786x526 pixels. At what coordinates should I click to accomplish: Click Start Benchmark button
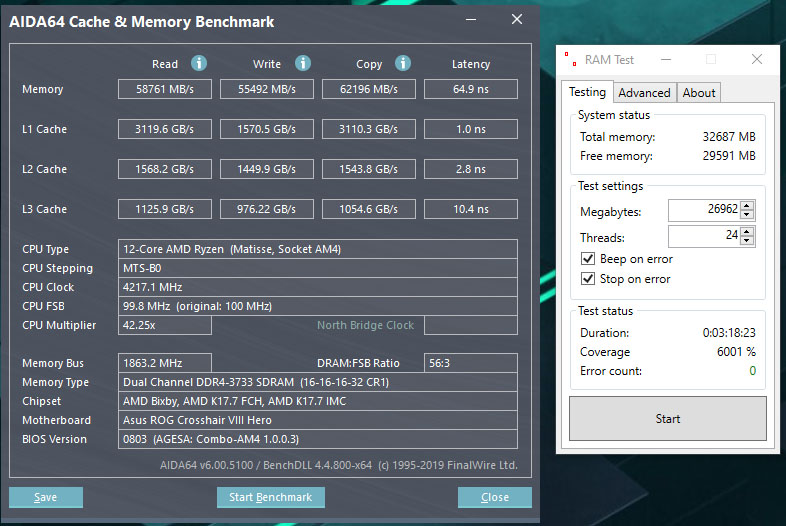(x=271, y=497)
